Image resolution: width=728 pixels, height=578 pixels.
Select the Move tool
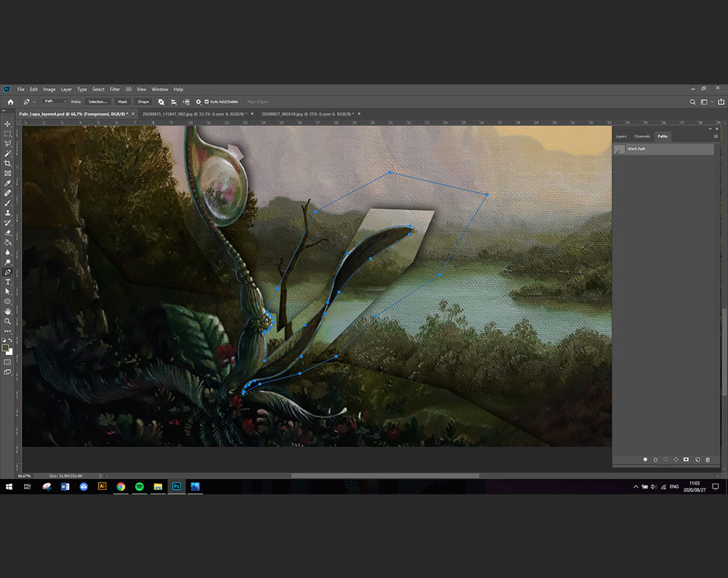point(8,124)
